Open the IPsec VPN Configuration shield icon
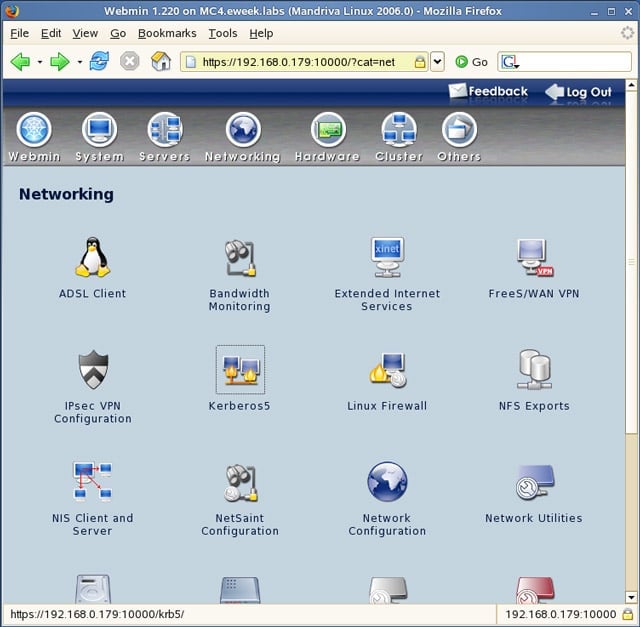The width and height of the screenshot is (640, 627). pyautogui.click(x=93, y=369)
